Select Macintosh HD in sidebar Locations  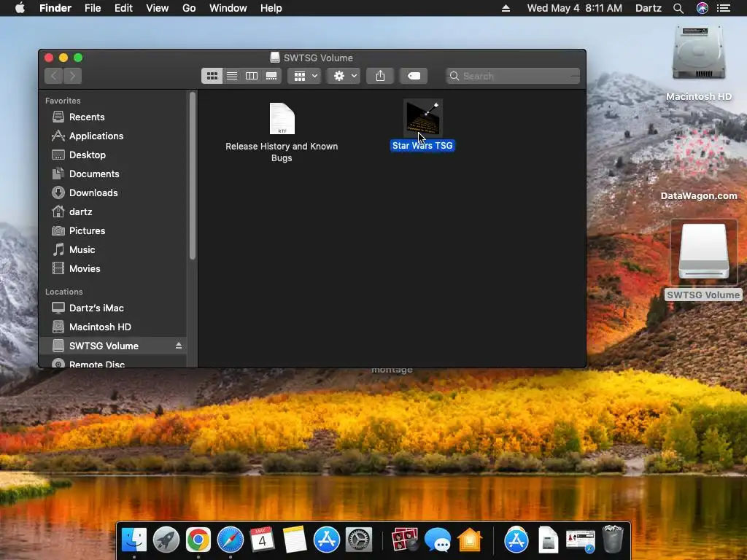pos(100,327)
